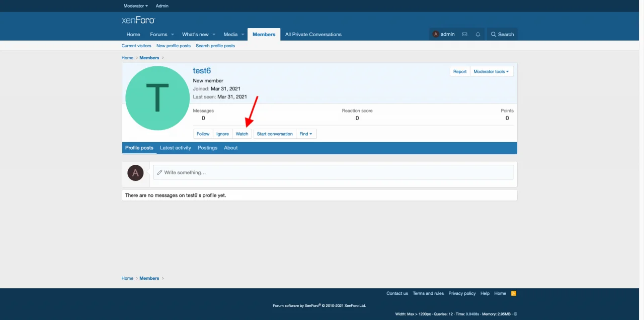This screenshot has width=644, height=320.
Task: Click the settings gear icon in footer
Action: (516, 314)
